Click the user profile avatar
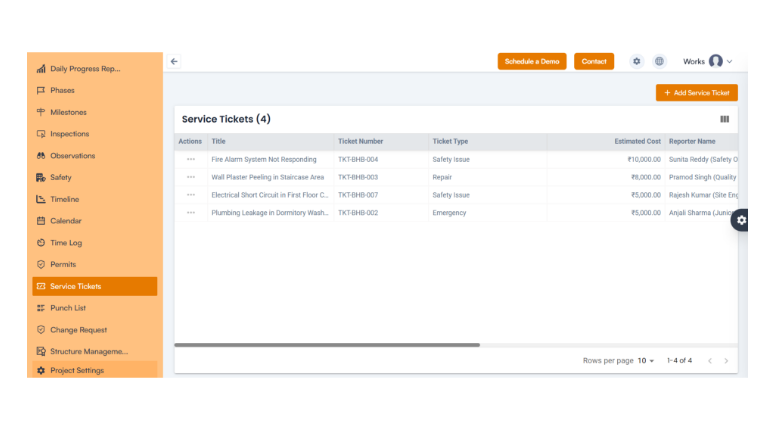The height and width of the screenshot is (436, 775). (715, 61)
